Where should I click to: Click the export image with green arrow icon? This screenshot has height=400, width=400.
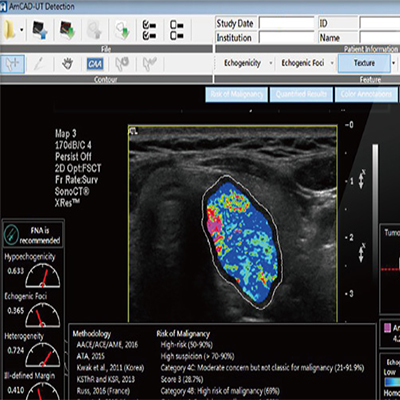67,30
